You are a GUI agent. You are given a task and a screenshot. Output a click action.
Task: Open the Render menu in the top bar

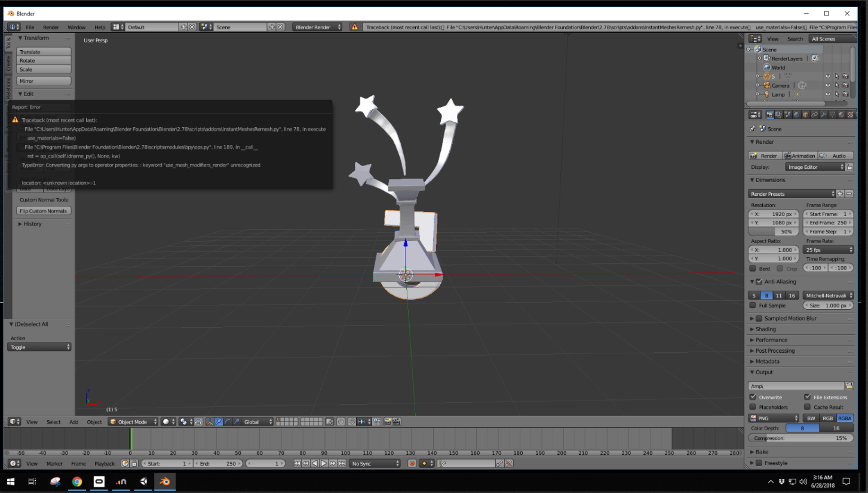coord(52,27)
